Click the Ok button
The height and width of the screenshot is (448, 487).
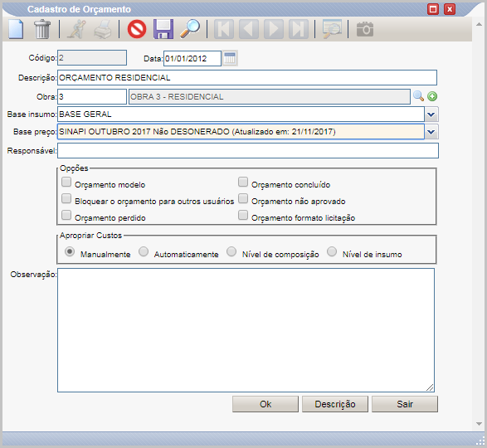[265, 404]
